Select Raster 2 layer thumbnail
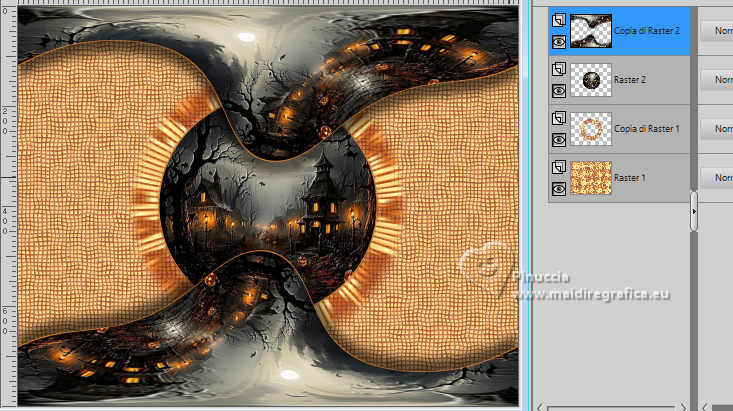The height and width of the screenshot is (411, 733). click(591, 80)
